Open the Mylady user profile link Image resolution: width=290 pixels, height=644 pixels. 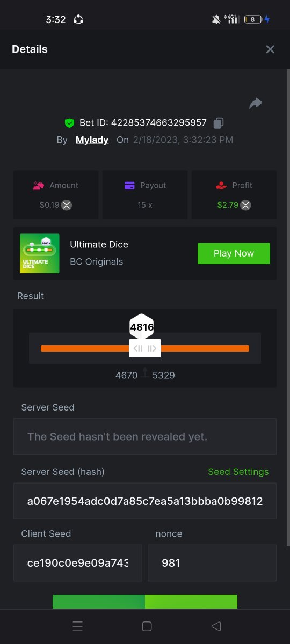[92, 140]
